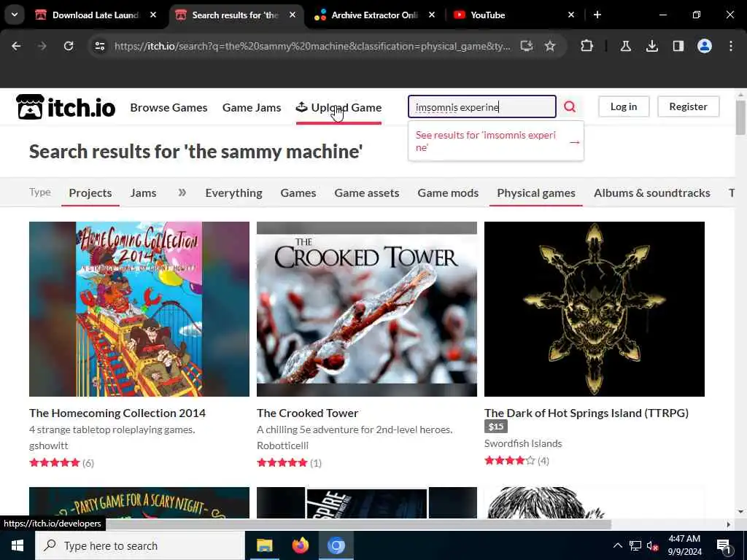Open Firefox from the taskbar
The height and width of the screenshot is (560, 747).
[300, 545]
